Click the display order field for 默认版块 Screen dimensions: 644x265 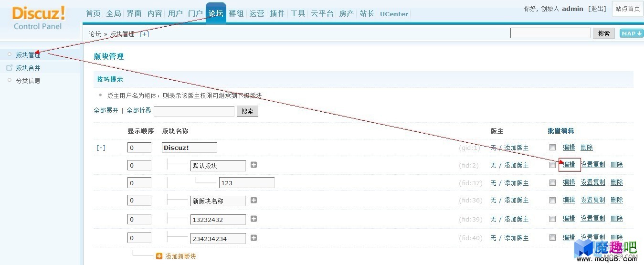139,165
